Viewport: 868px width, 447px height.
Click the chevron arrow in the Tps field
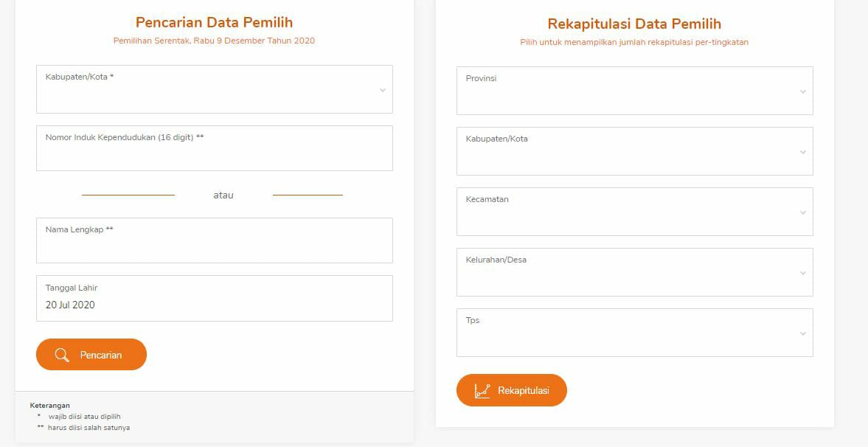(x=802, y=333)
